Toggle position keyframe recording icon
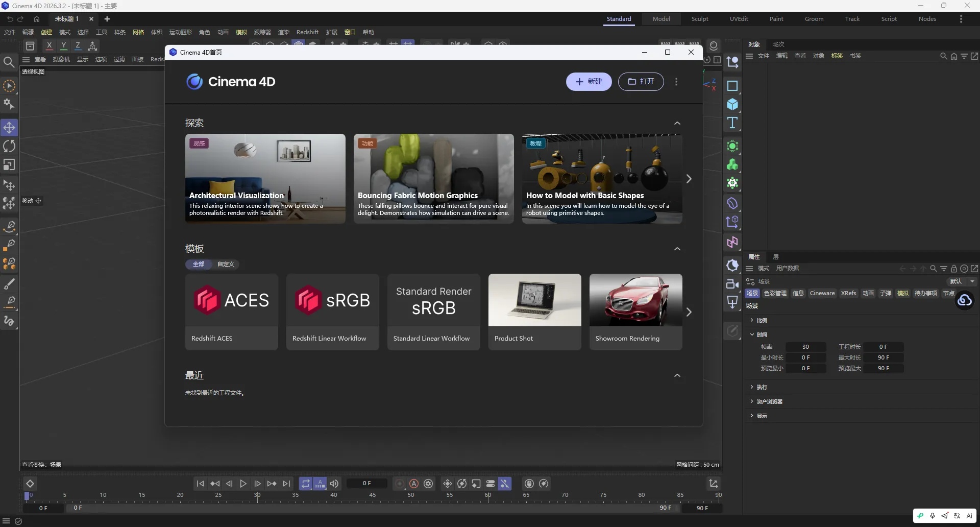980x527 pixels. coord(448,484)
